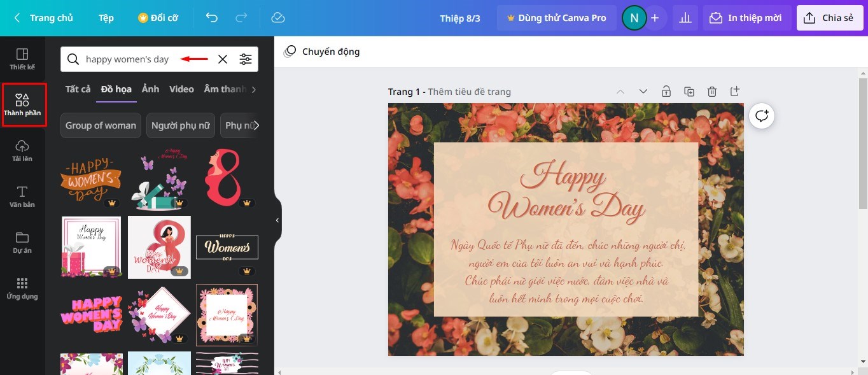Pick the floral square frame Women's Day graphic
This screenshot has width=868, height=375.
(227, 315)
